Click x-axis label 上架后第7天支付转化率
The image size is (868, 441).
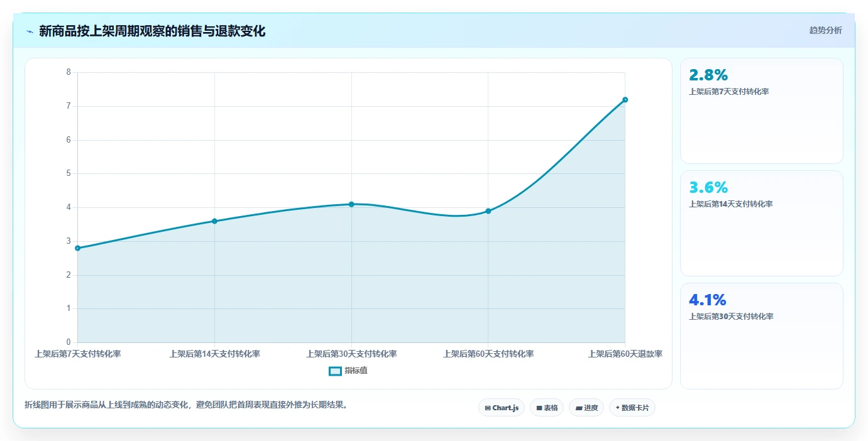pos(78,354)
